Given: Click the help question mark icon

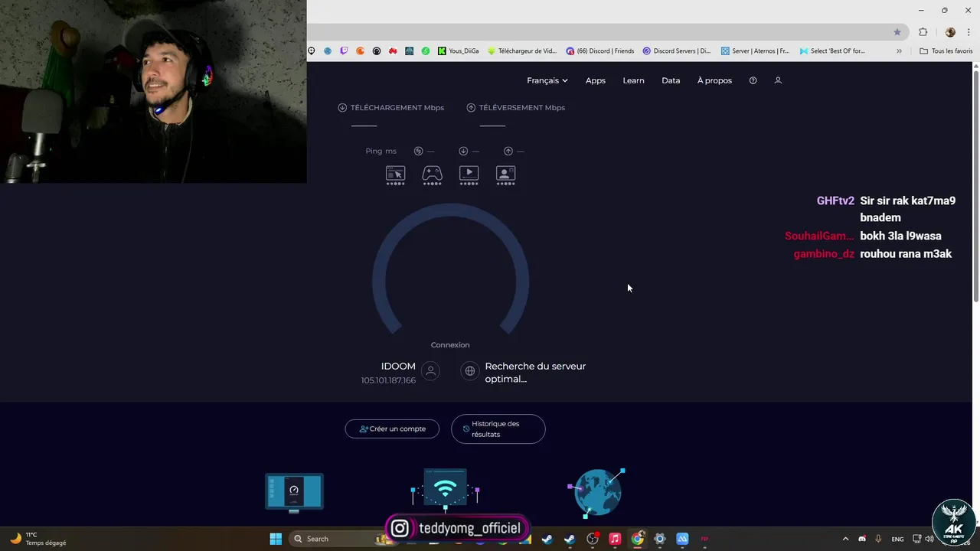Looking at the screenshot, I should point(753,80).
